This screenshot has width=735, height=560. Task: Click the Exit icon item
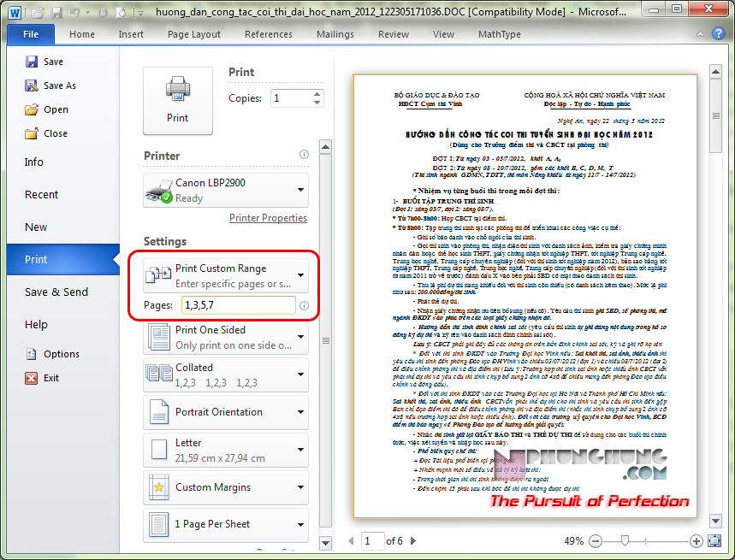[x=32, y=378]
